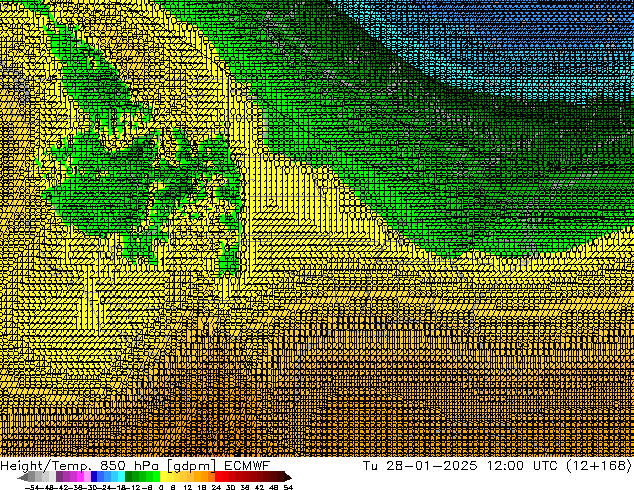Click the light cyan swatch above -18
The height and width of the screenshot is (490, 634).
pyautogui.click(x=121, y=476)
